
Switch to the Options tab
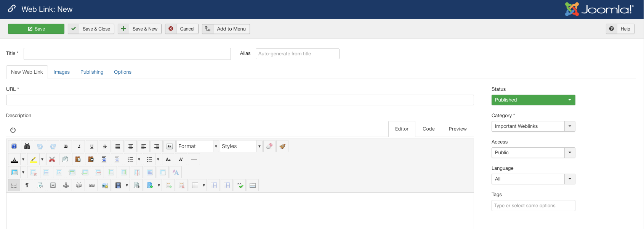click(123, 72)
